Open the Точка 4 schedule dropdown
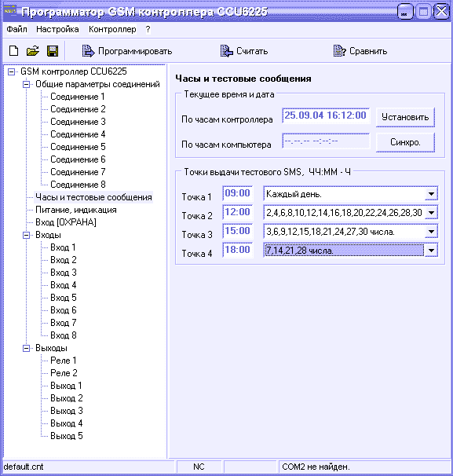453x476 pixels. coord(431,251)
